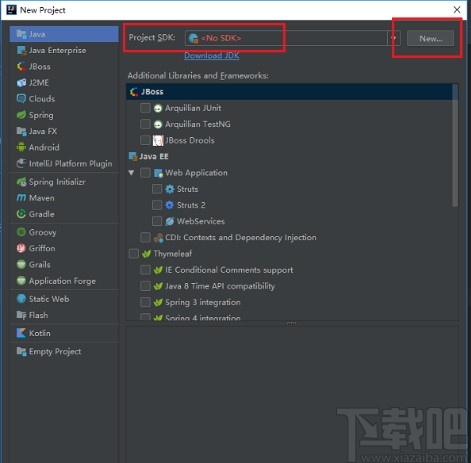
Task: Tick the JBoss Drools checkbox
Action: pyautogui.click(x=145, y=140)
